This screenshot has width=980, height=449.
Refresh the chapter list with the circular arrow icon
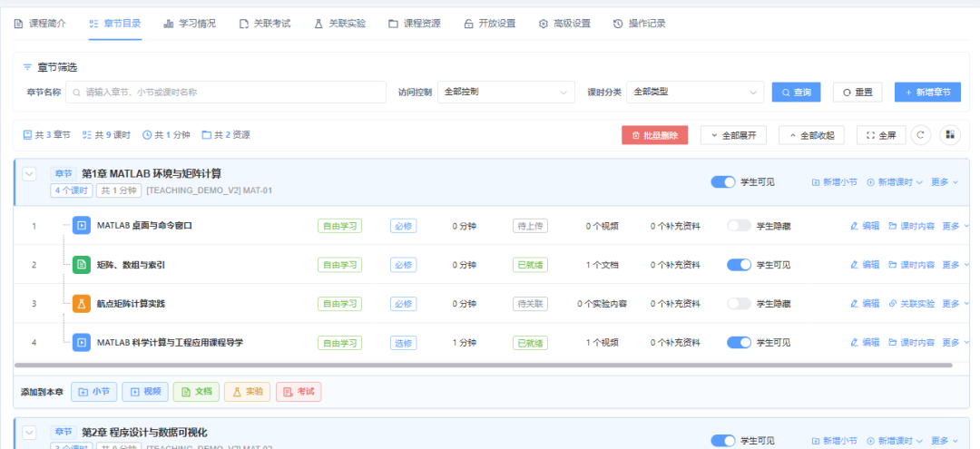[x=921, y=135]
